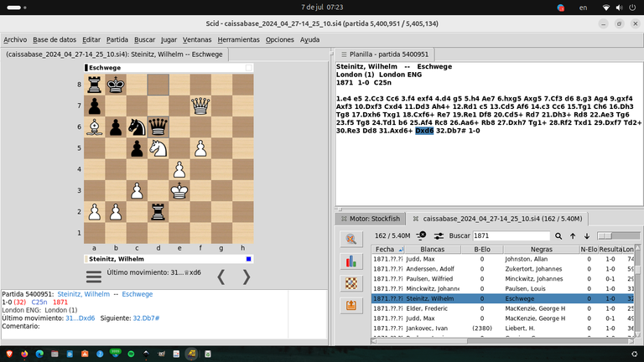This screenshot has width=644, height=362.
Task: Click the C25n opening code link
Action: pos(39,302)
